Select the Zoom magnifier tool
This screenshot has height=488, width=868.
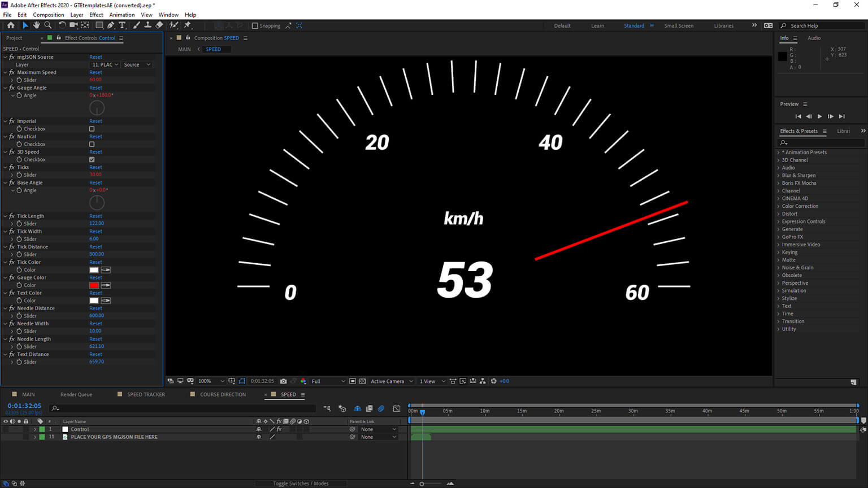coord(48,25)
